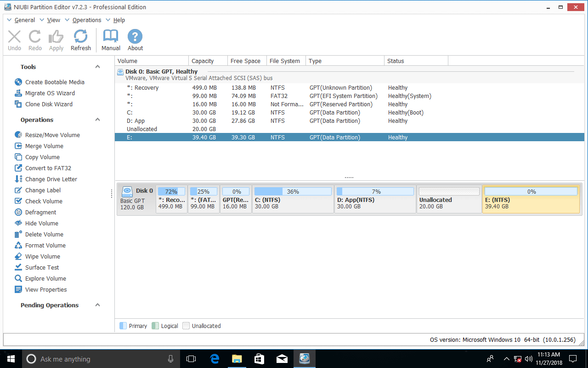
Task: Click the About question mark icon
Action: click(135, 37)
